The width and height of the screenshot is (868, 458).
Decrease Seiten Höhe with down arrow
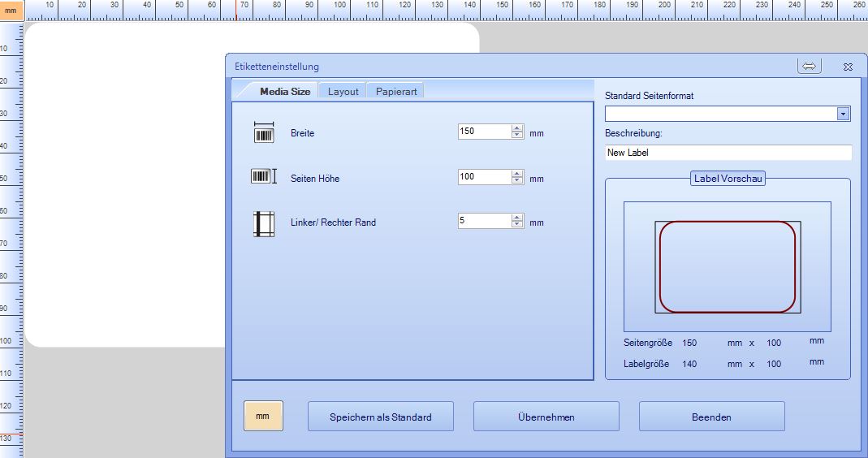[517, 180]
